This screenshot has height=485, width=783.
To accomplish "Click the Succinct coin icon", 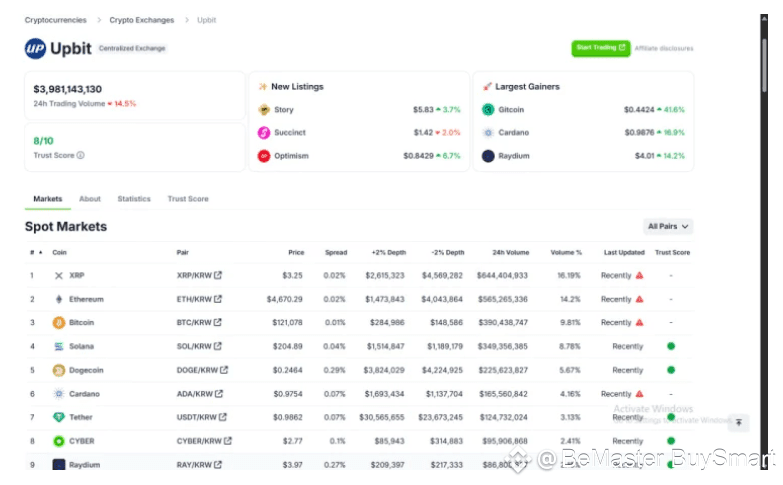I will 264,132.
